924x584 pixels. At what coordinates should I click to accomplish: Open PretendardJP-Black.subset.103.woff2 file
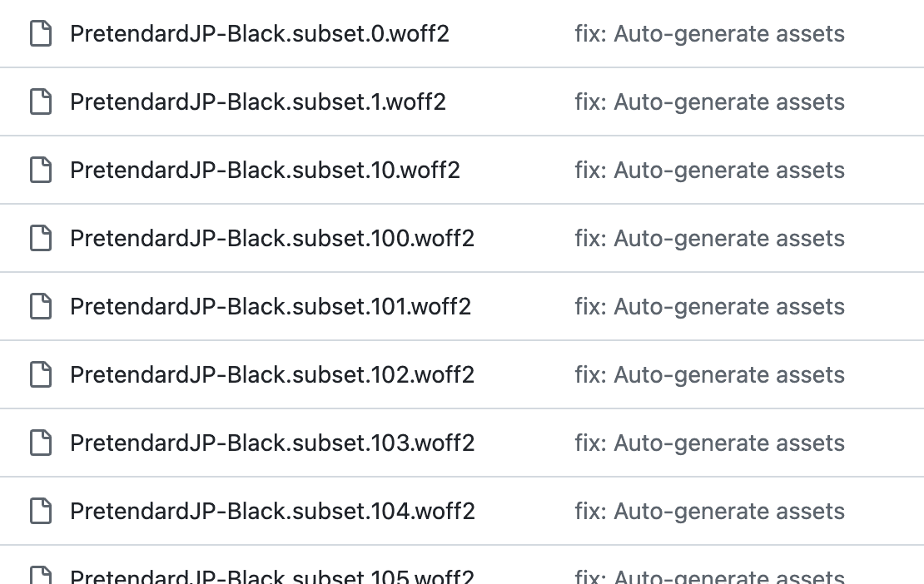tap(272, 443)
